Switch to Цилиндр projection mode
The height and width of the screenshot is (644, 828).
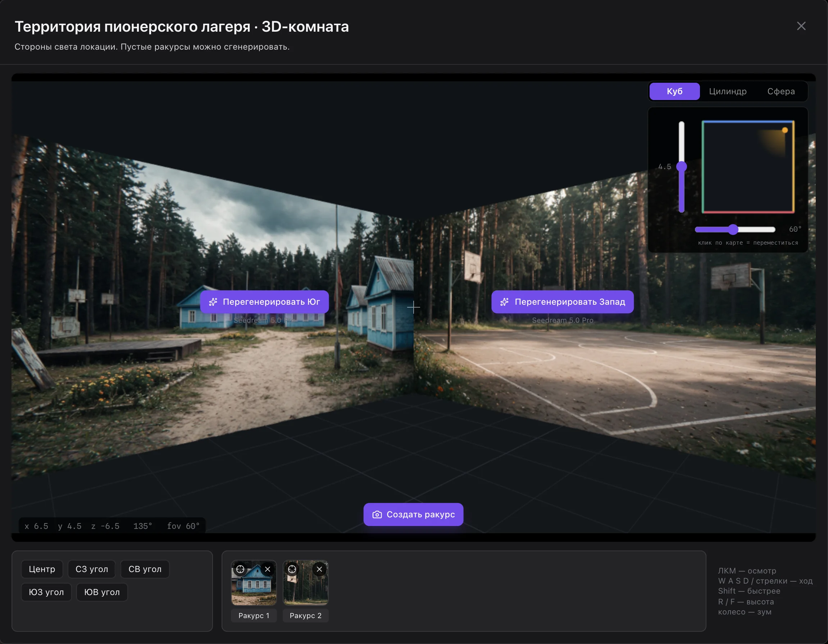click(728, 91)
